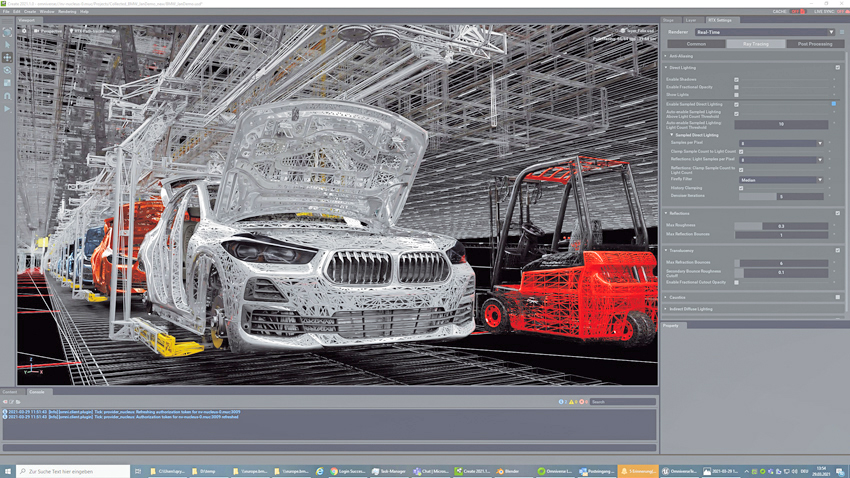Open the Rendering menu

(x=67, y=11)
